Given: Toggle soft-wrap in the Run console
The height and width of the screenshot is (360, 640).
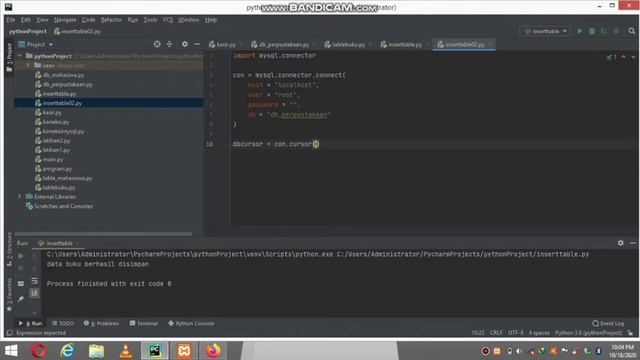Looking at the screenshot, I should coord(35,281).
